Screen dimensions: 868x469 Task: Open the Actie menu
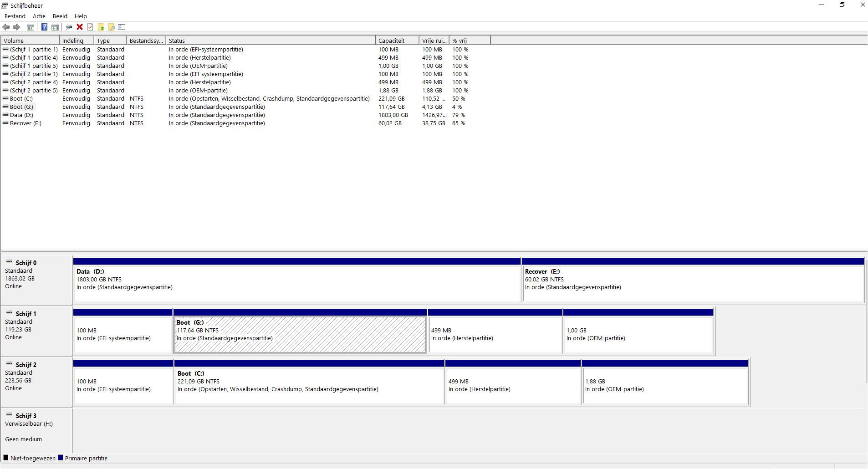39,16
